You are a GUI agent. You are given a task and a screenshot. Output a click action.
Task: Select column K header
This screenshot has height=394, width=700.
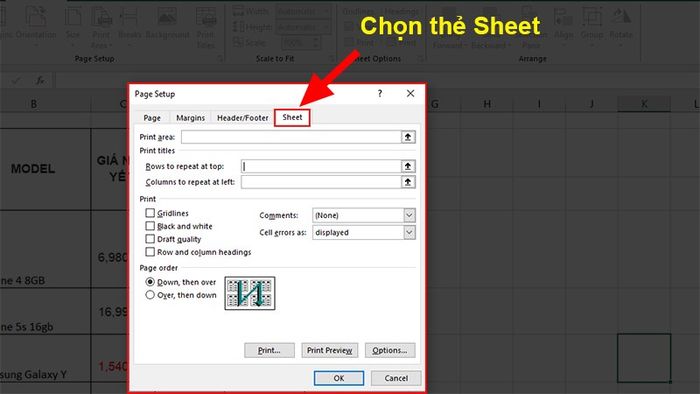coord(644,104)
